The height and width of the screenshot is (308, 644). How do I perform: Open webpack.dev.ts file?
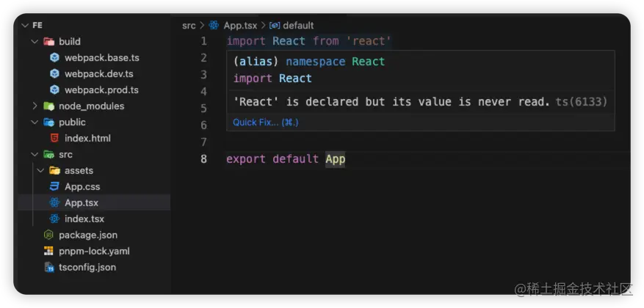[98, 74]
